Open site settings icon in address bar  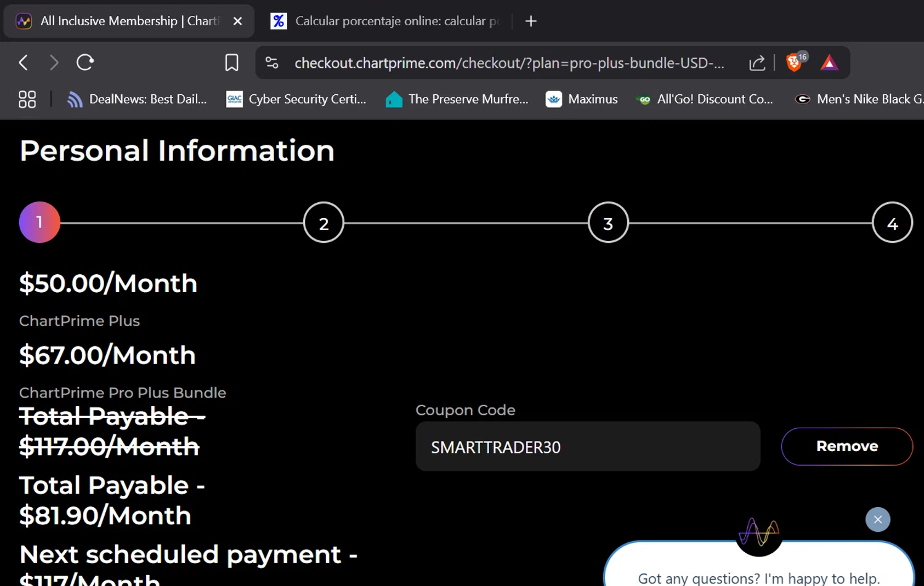(272, 62)
